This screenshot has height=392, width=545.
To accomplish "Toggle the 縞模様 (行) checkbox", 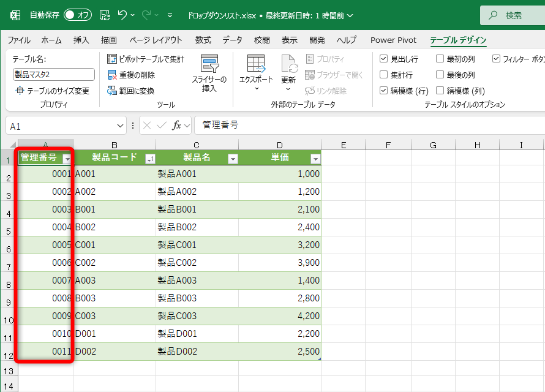I will [383, 91].
